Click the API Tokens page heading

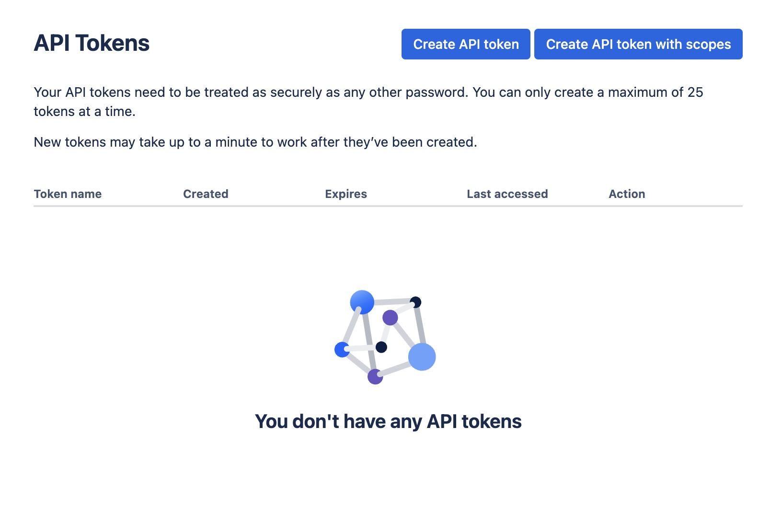coord(92,43)
